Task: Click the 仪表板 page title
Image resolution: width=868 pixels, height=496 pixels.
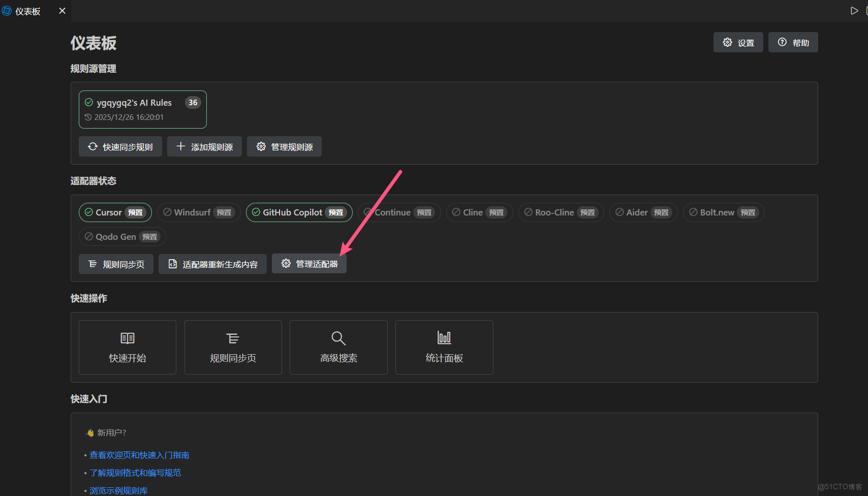Action: pyautogui.click(x=94, y=43)
